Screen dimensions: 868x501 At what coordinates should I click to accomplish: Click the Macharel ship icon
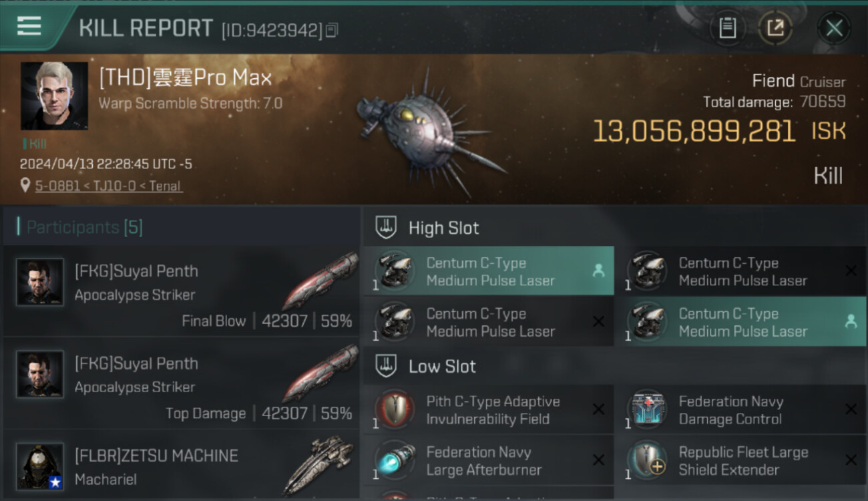click(318, 466)
